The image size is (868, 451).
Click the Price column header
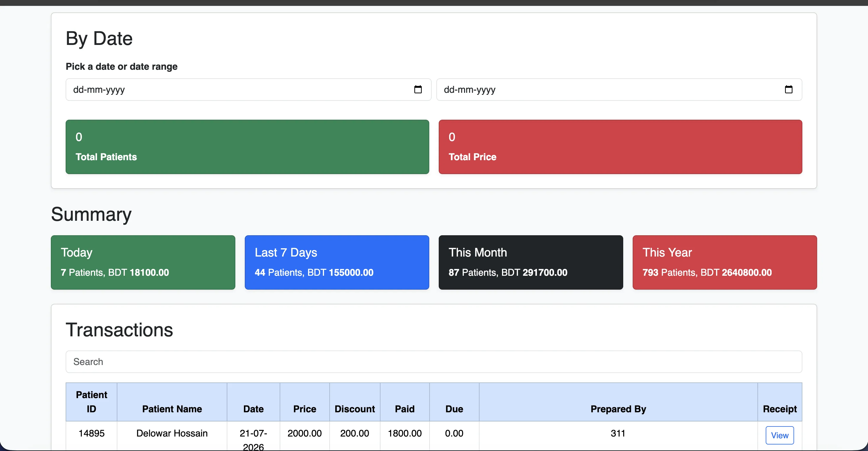(x=305, y=402)
